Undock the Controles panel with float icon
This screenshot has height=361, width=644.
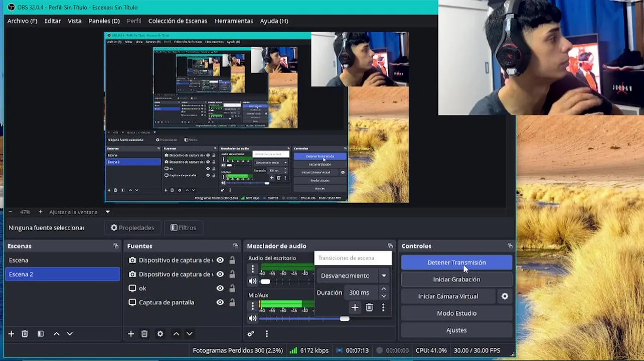click(x=510, y=246)
